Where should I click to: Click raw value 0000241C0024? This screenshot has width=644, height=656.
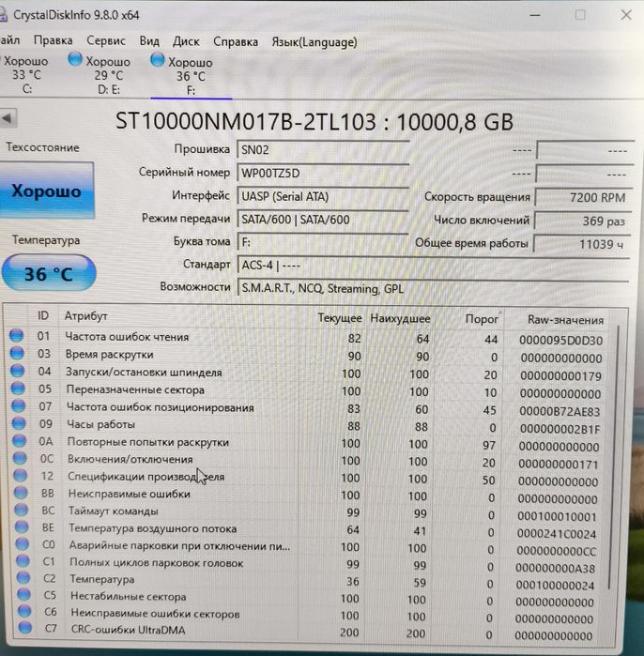(x=557, y=534)
